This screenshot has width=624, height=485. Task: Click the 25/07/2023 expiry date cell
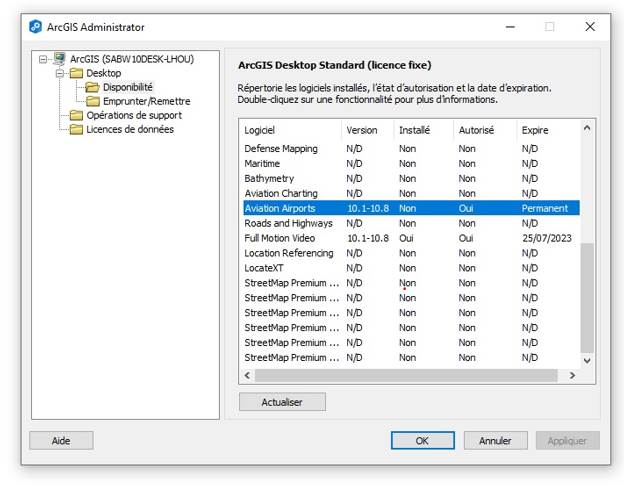click(547, 238)
